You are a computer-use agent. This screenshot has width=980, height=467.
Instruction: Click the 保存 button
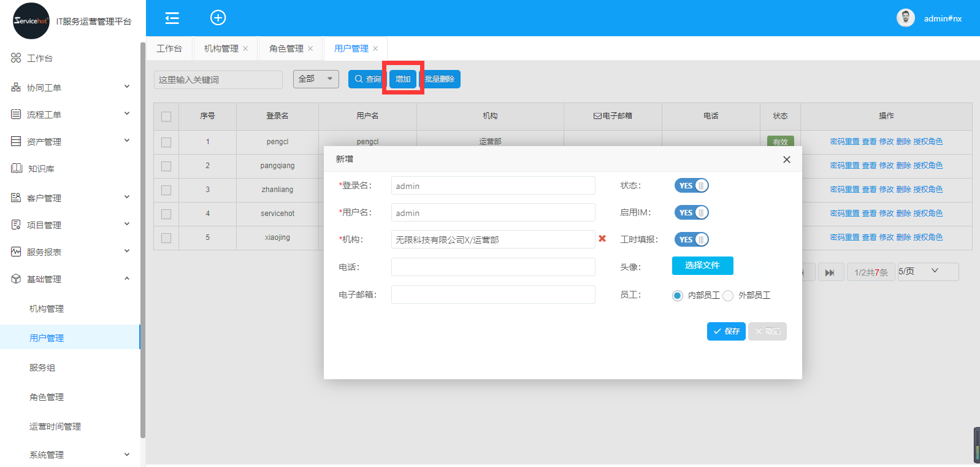[726, 331]
